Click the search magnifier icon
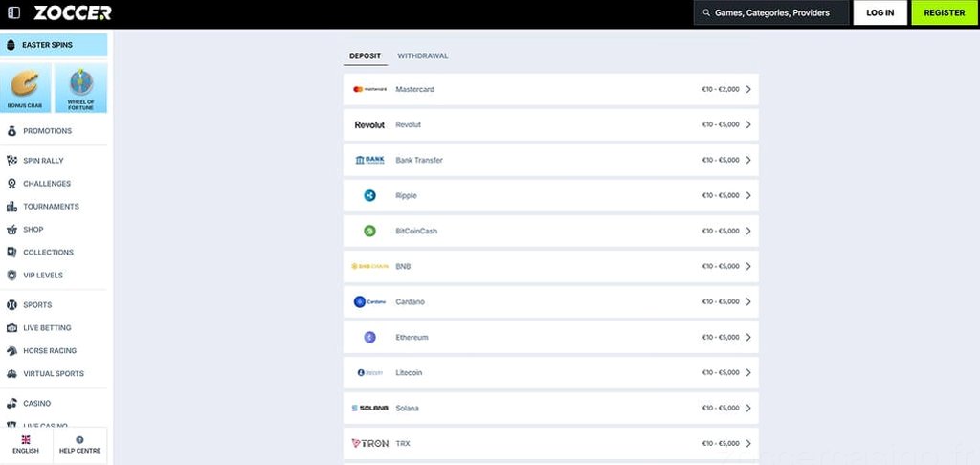 point(706,12)
